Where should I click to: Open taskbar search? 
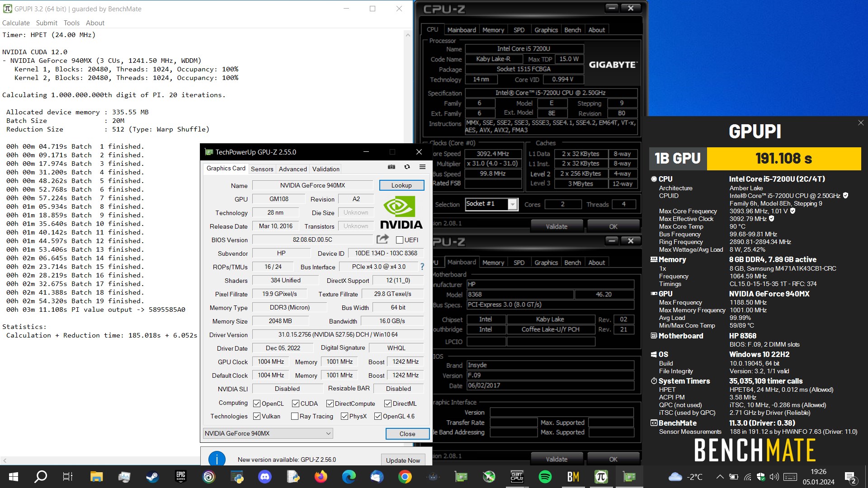tap(41, 477)
